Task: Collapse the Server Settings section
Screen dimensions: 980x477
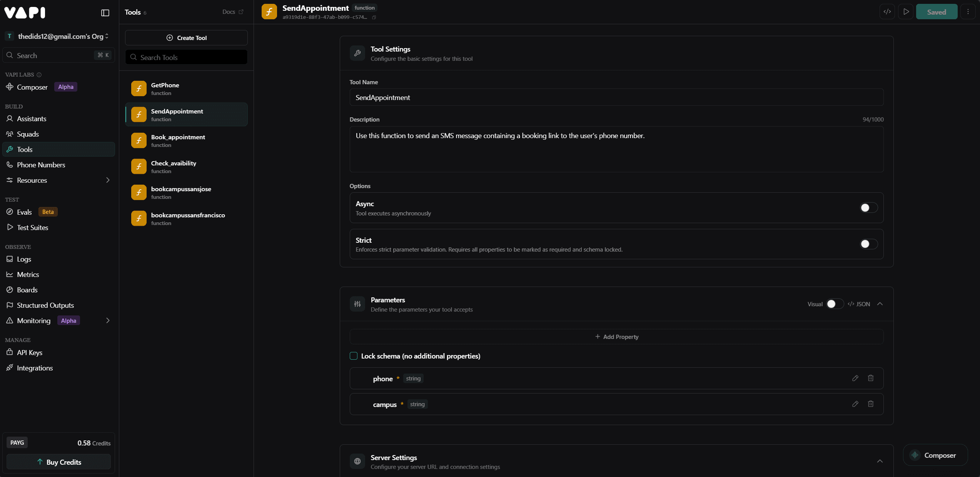Action: point(880,461)
